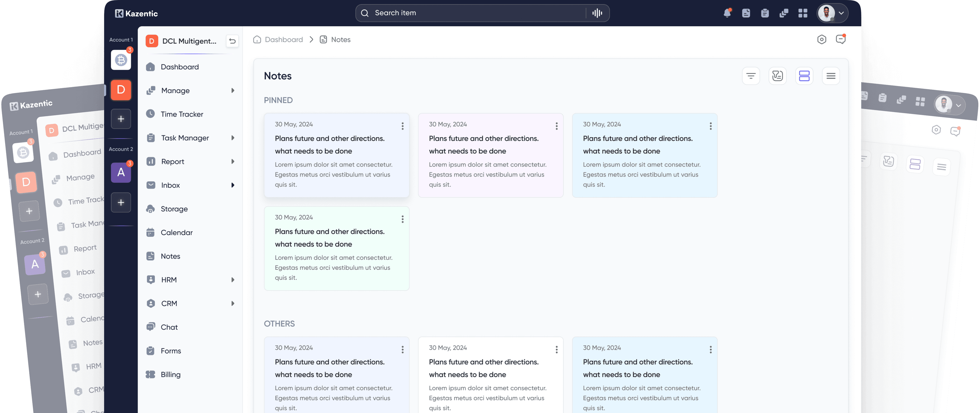Click the Calendar icon in sidebar
Image resolution: width=980 pixels, height=413 pixels.
pos(151,232)
